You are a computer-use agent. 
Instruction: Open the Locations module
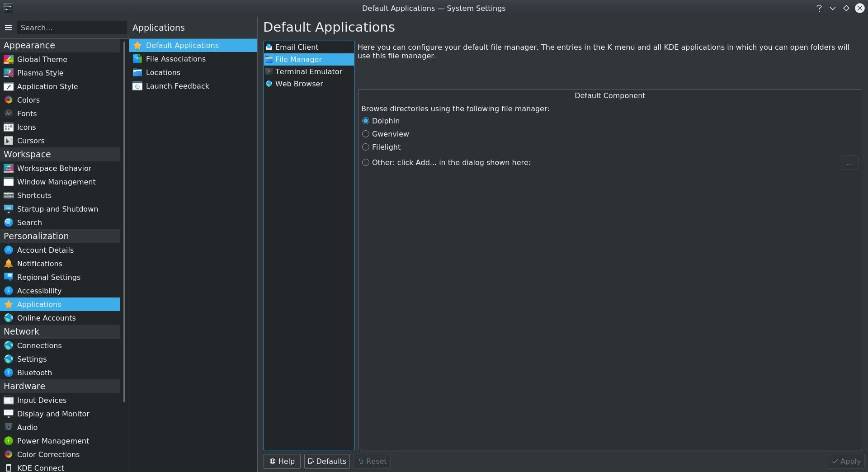click(193, 72)
